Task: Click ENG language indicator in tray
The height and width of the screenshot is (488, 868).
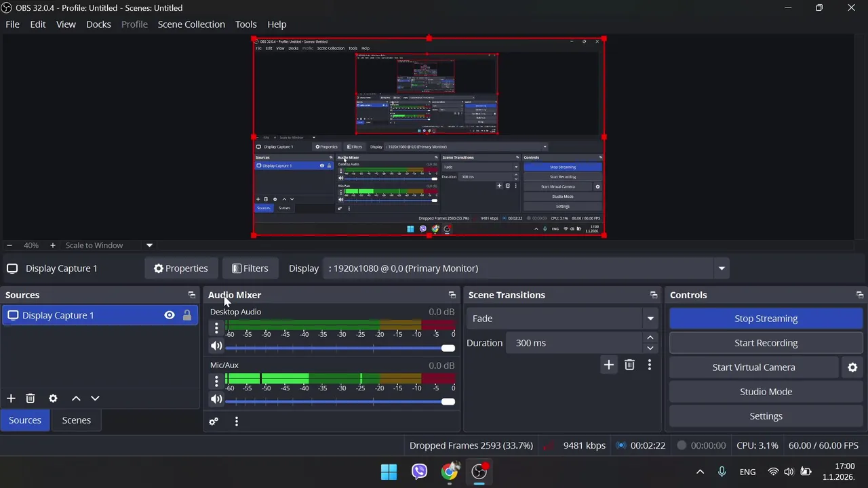Action: click(747, 472)
